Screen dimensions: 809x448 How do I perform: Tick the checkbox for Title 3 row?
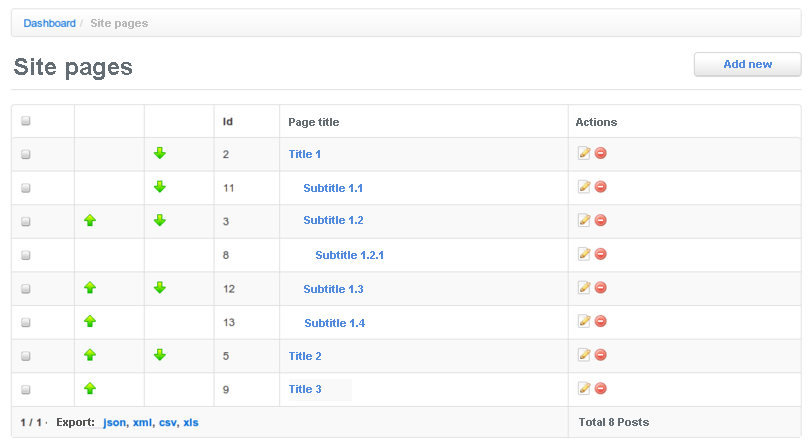[26, 390]
